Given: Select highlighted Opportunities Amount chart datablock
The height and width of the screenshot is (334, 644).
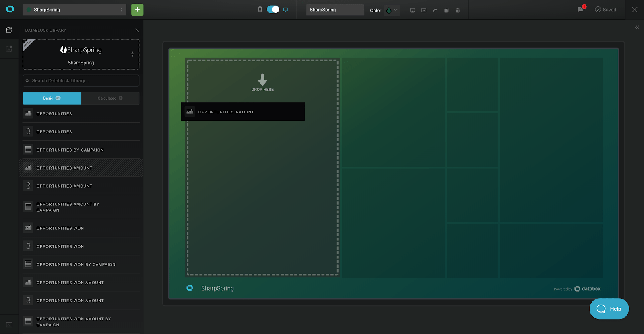Looking at the screenshot, I should pyautogui.click(x=81, y=168).
